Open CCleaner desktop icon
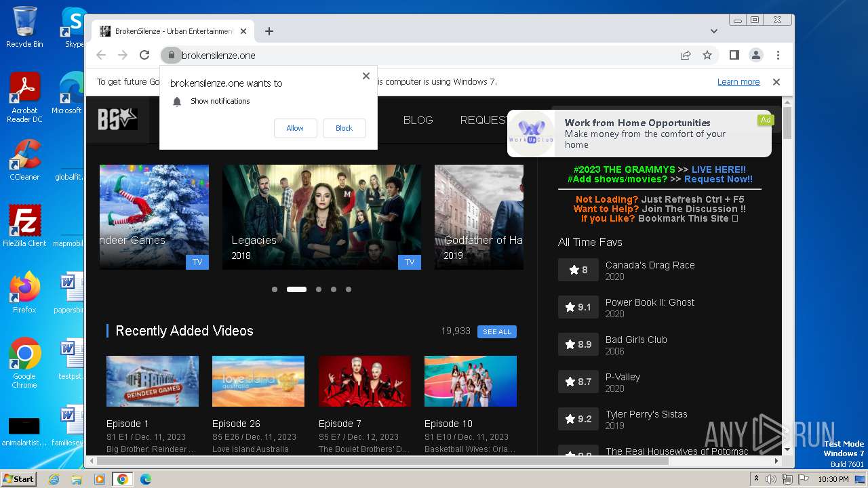Screen dimensions: 868x488 coord(24,160)
